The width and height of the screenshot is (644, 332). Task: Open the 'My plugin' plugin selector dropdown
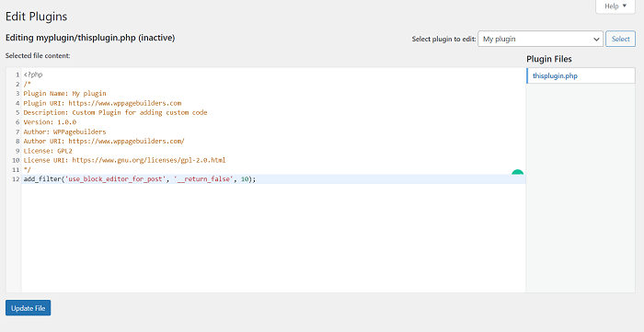541,39
